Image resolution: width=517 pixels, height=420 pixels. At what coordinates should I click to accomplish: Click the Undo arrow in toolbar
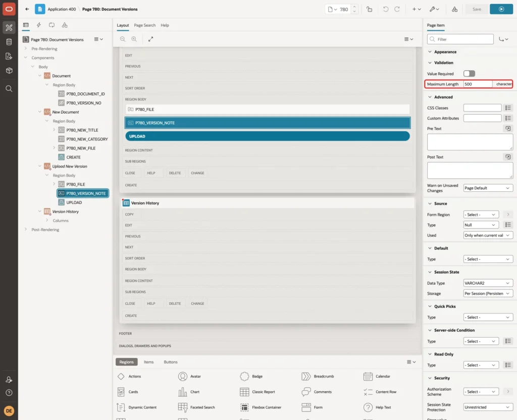click(385, 9)
